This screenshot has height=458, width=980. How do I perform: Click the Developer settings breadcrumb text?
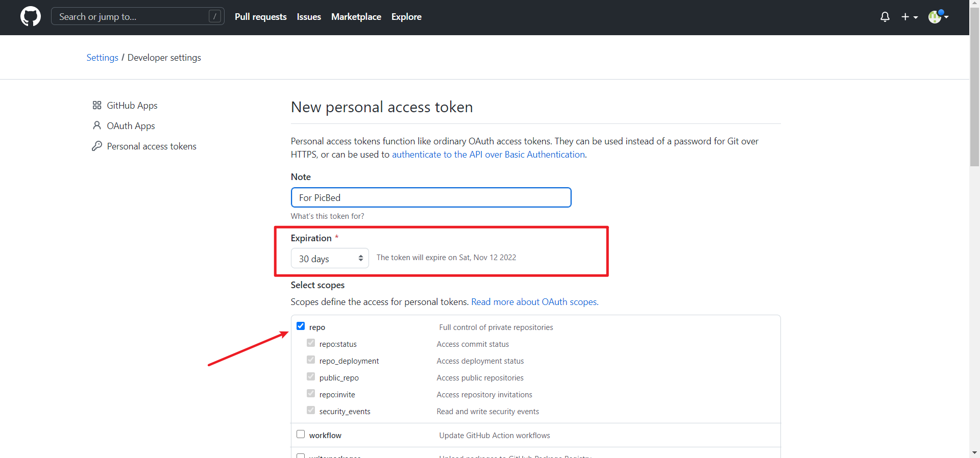[164, 58]
